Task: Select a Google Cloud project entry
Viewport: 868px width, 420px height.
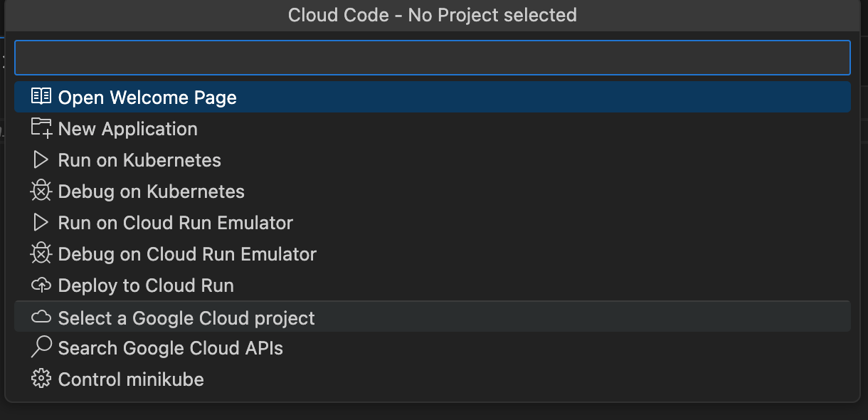Action: tap(186, 317)
